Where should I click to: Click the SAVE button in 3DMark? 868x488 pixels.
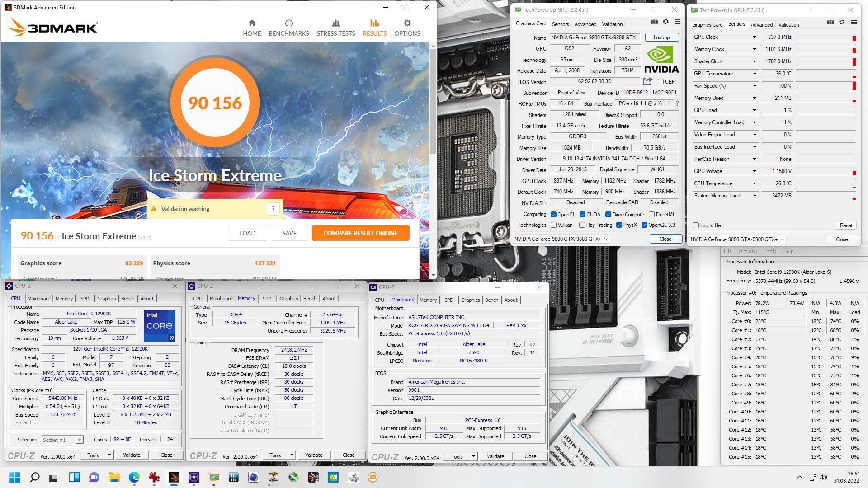[289, 233]
